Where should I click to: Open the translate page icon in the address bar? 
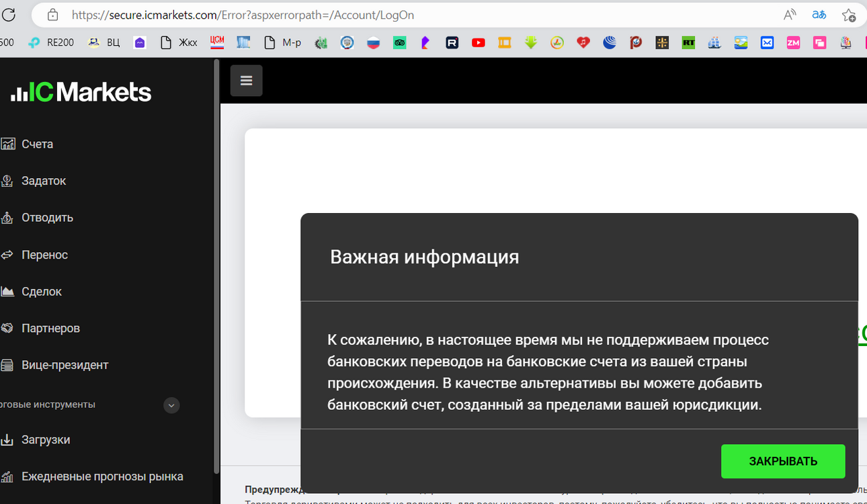[819, 15]
